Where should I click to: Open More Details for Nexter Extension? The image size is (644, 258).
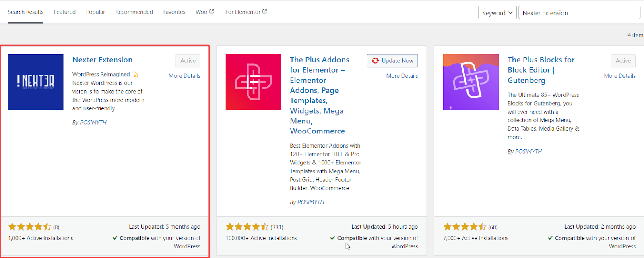pyautogui.click(x=184, y=76)
